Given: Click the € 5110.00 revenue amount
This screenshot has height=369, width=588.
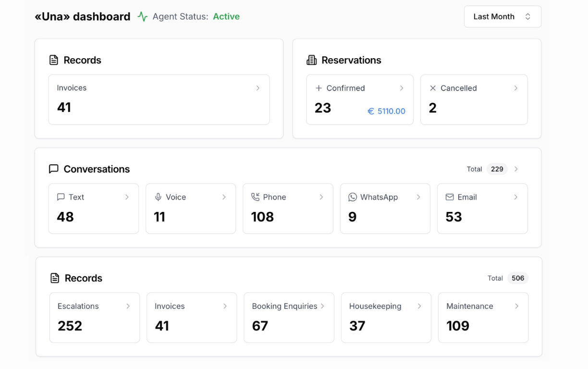Looking at the screenshot, I should (x=387, y=111).
